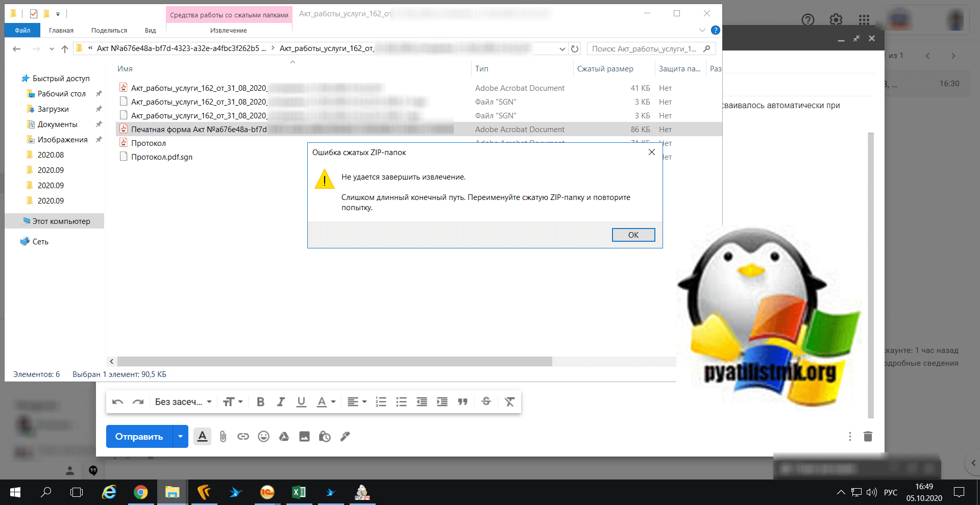Open Google apps grid
Image resolution: width=980 pixels, height=505 pixels.
point(864,20)
